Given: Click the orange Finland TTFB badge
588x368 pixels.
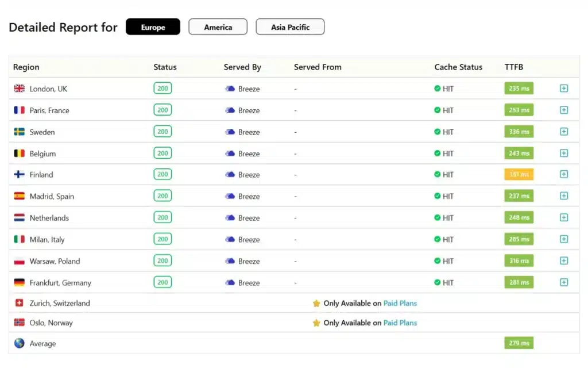Looking at the screenshot, I should pyautogui.click(x=519, y=174).
